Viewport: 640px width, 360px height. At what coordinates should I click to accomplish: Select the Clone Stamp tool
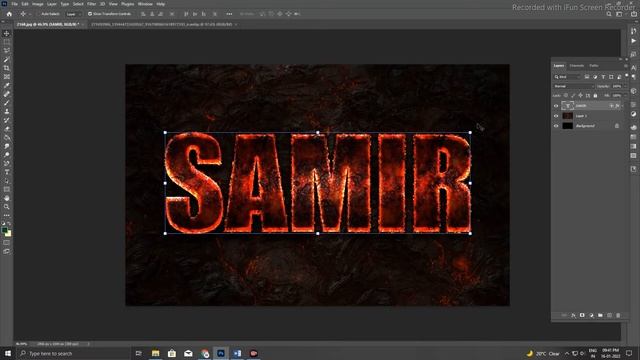(7, 111)
